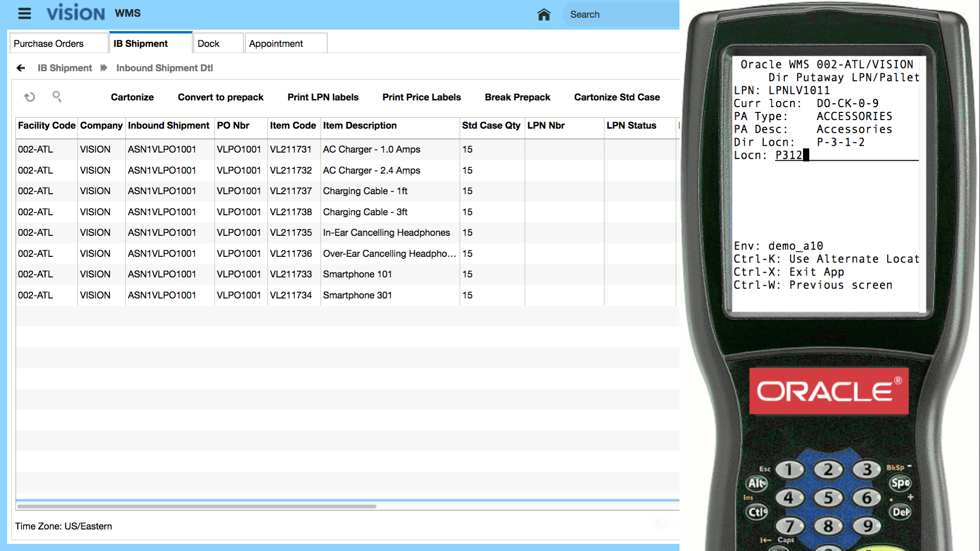Click Break Prepack button
This screenshot has width=980, height=551.
(x=517, y=97)
